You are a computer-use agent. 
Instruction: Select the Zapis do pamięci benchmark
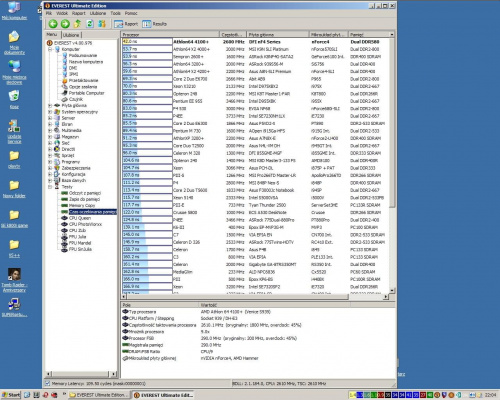pyautogui.click(x=84, y=199)
